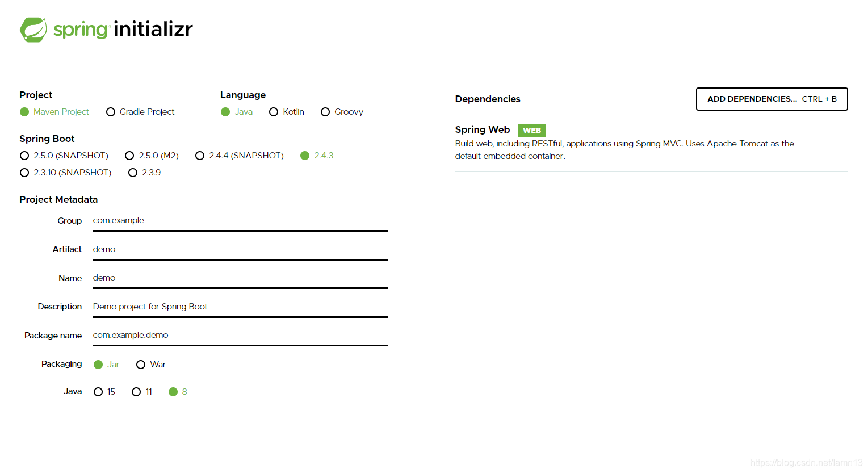Screen dimensions: 868x473
Task: Select Maven Project radio button
Action: tap(54, 112)
